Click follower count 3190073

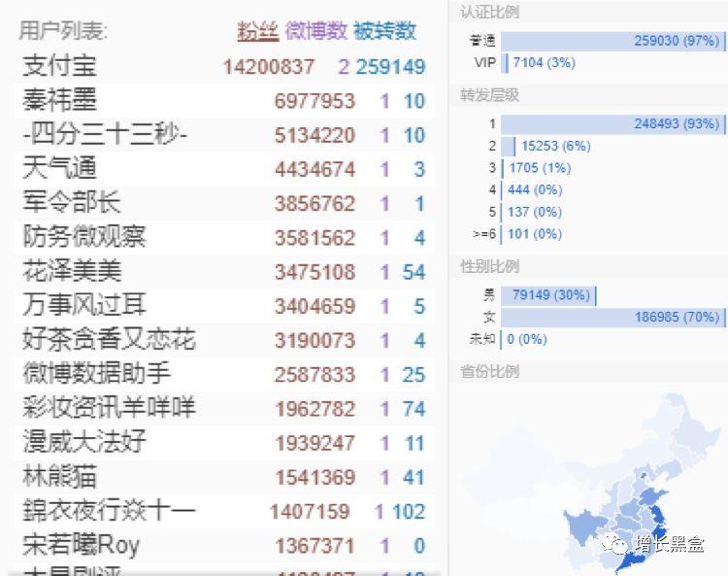point(314,341)
